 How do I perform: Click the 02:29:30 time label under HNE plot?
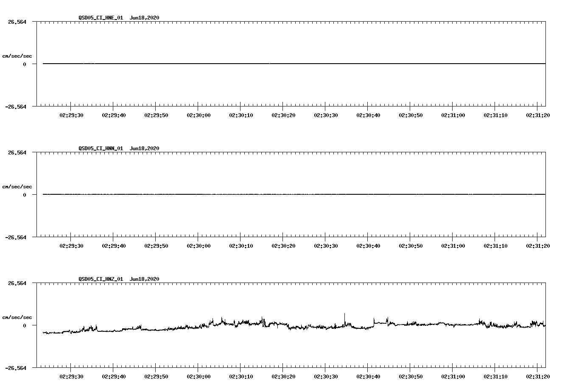point(71,115)
